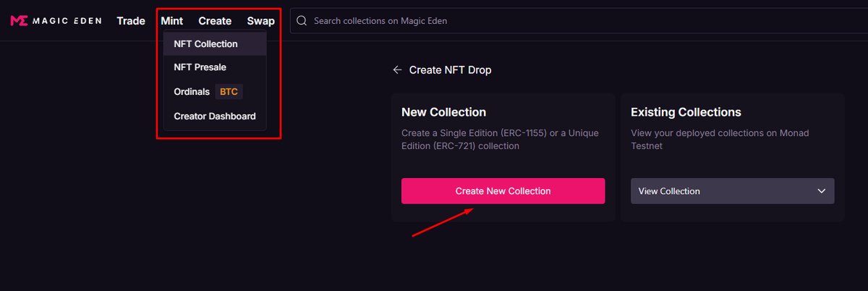Click the Create NFT Drop heading
The height and width of the screenshot is (291, 868).
(x=451, y=70)
